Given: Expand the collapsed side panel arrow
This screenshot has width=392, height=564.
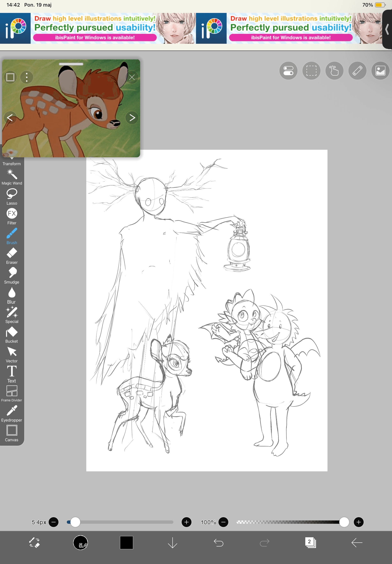Looking at the screenshot, I should coord(387,29).
